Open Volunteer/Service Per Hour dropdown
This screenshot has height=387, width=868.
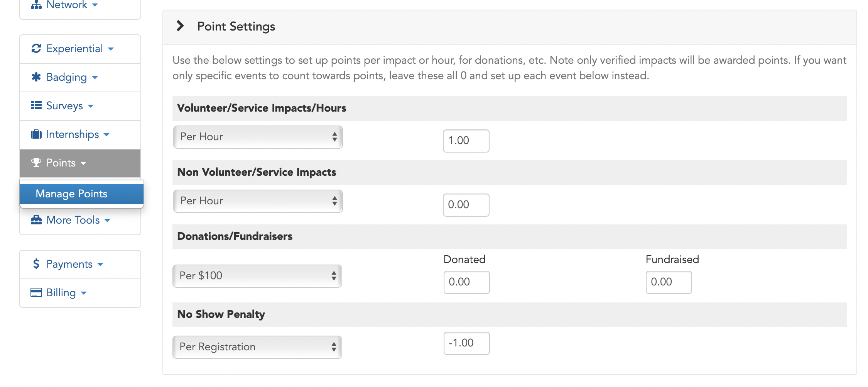(258, 137)
